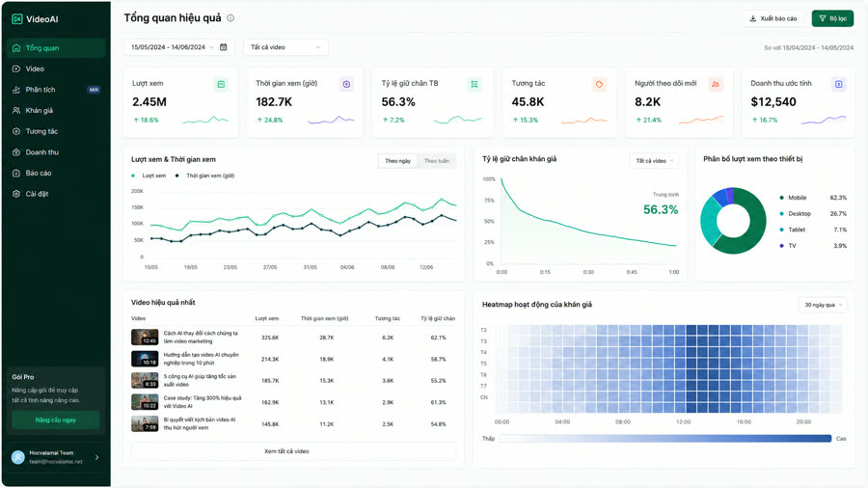Screen dimensions: 868x488
Task: Sort table by Tương tác column header
Action: tap(387, 318)
